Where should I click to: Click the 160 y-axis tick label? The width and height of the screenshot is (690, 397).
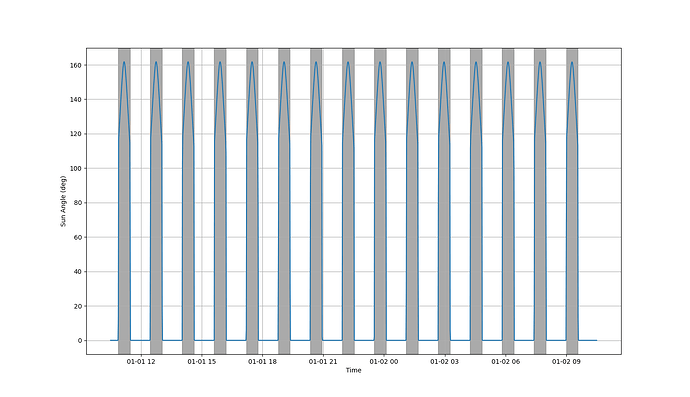point(76,65)
